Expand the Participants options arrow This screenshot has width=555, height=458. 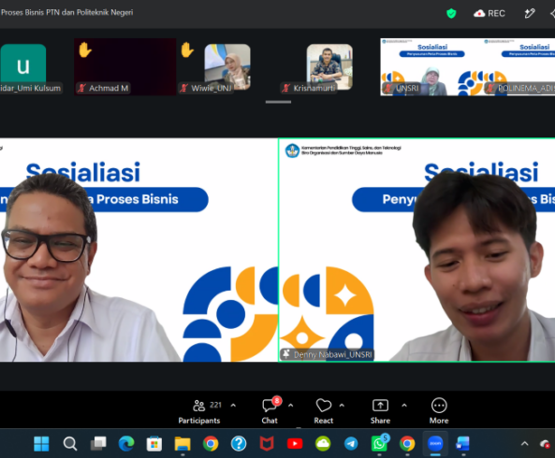(233, 405)
